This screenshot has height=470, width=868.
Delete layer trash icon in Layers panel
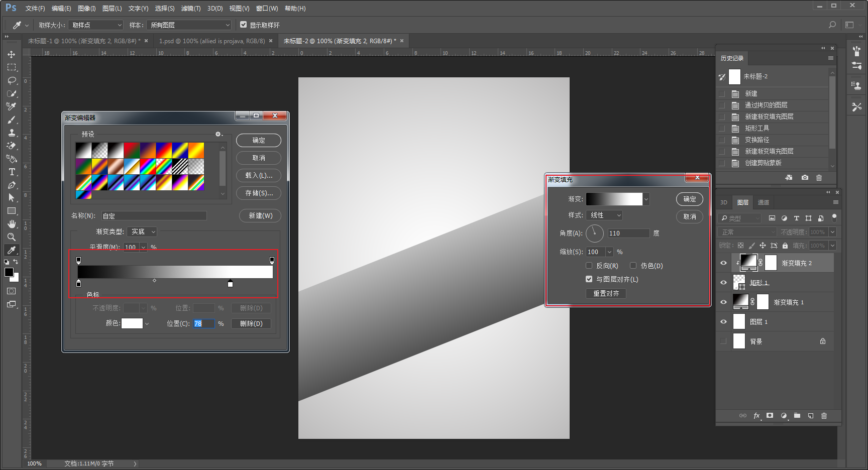824,416
